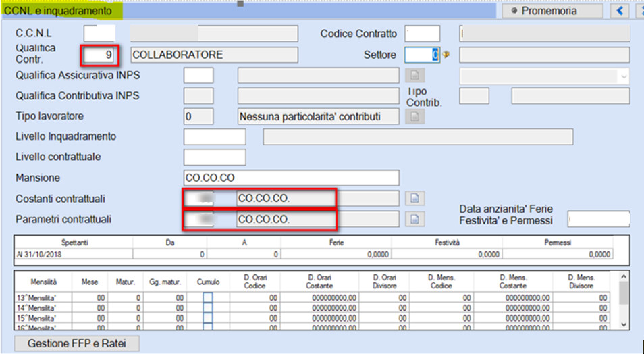Click Nessuna particolarita' contributi field
Image resolution: width=644 pixels, height=354 pixels.
tap(319, 117)
